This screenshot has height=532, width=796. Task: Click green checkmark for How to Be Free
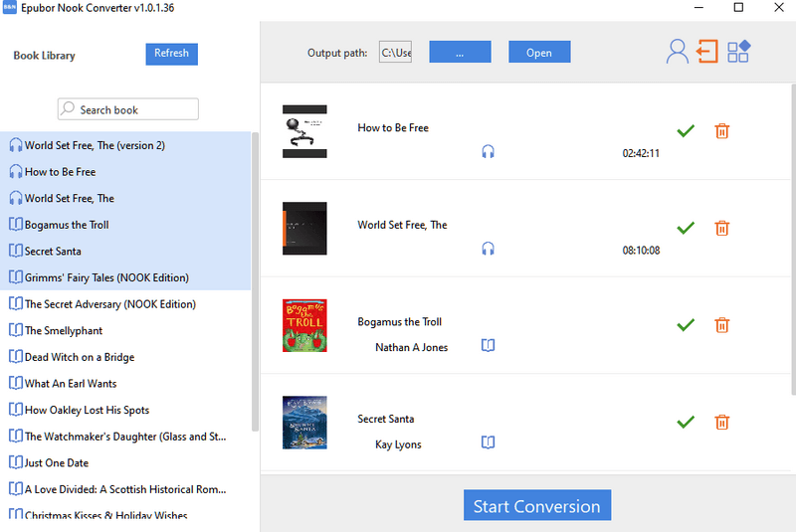pos(686,131)
